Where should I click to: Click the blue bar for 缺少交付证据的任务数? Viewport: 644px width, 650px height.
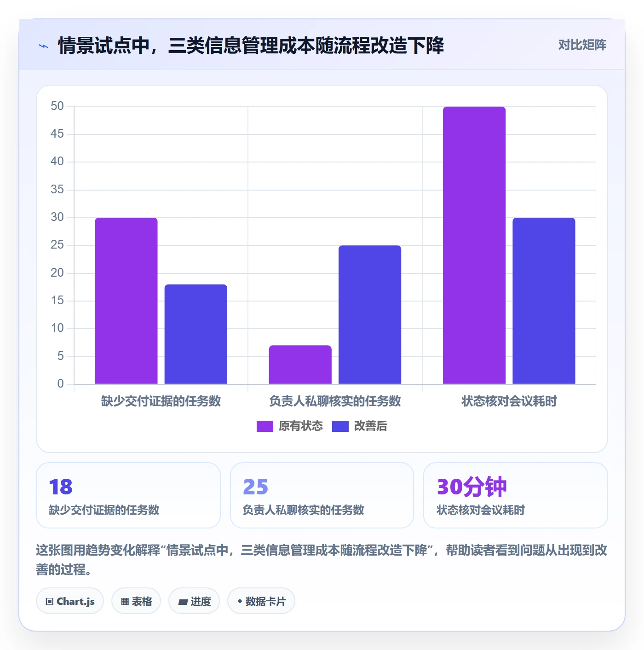196,334
